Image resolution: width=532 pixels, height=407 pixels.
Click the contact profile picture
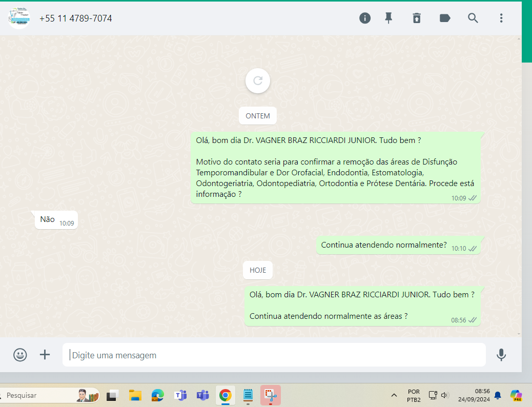point(19,18)
